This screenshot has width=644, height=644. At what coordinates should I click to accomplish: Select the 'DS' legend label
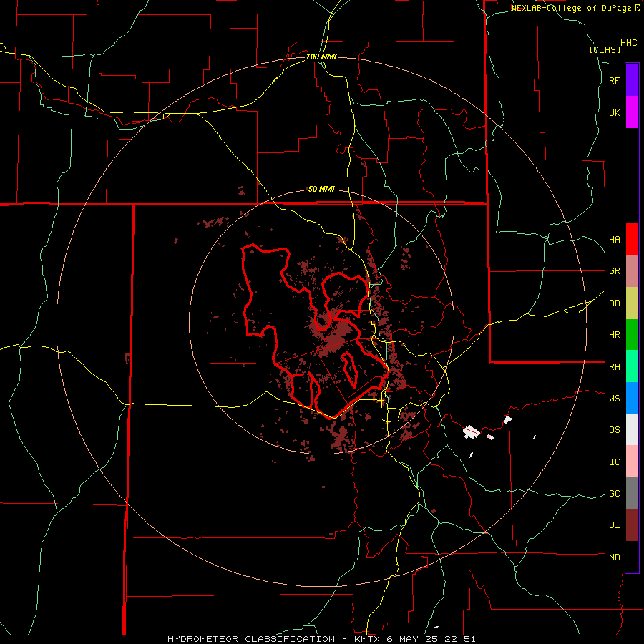614,430
